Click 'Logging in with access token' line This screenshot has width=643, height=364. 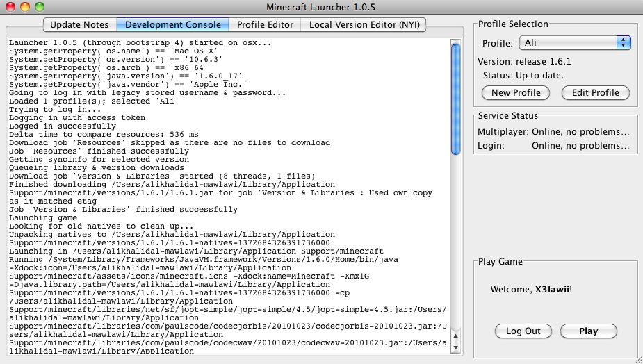[77, 117]
